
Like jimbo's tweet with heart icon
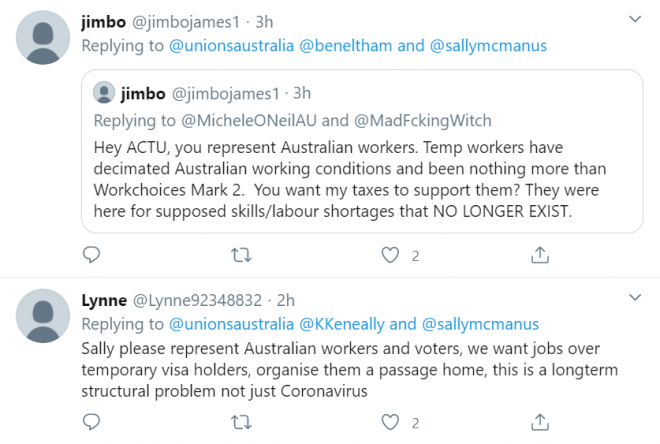pos(391,256)
